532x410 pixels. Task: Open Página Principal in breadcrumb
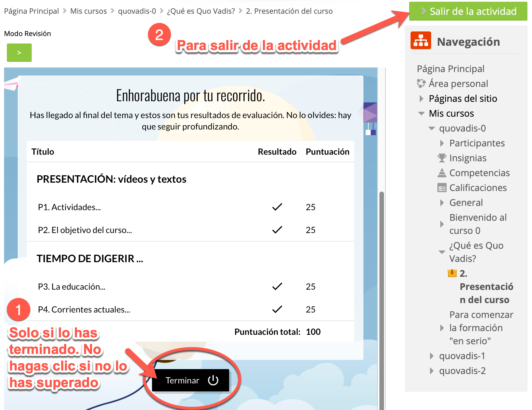(x=31, y=11)
